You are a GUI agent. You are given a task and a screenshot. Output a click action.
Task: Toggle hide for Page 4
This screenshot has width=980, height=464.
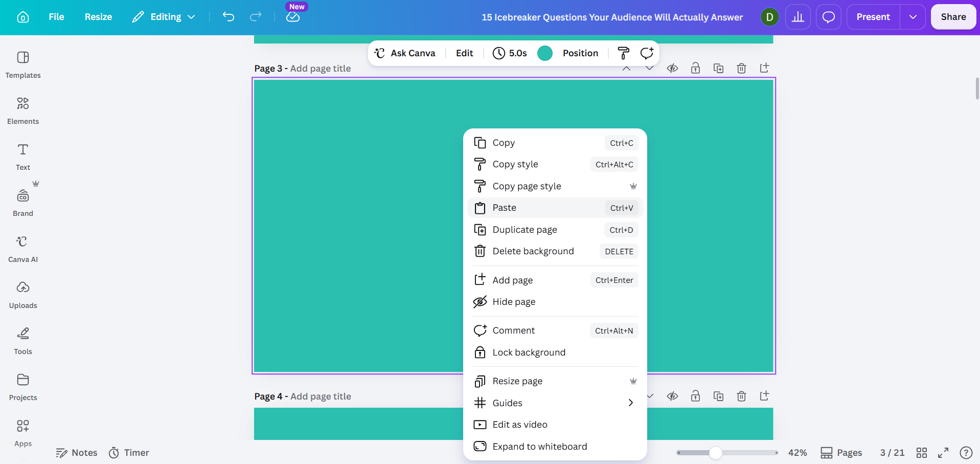pos(672,396)
